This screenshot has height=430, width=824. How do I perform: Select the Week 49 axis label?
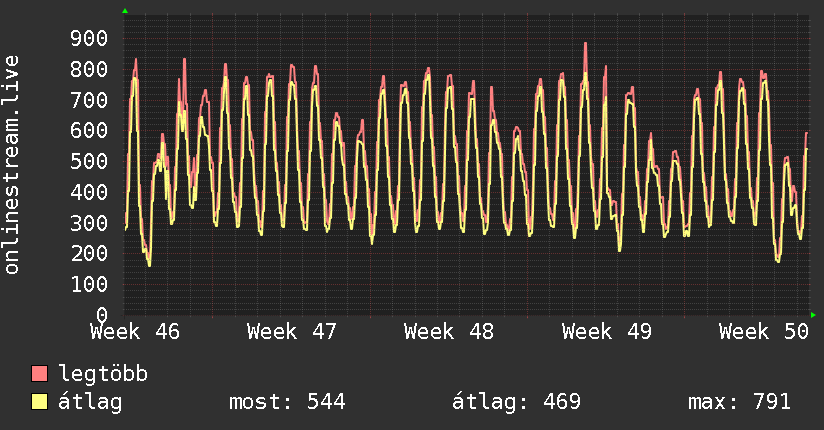tap(606, 332)
